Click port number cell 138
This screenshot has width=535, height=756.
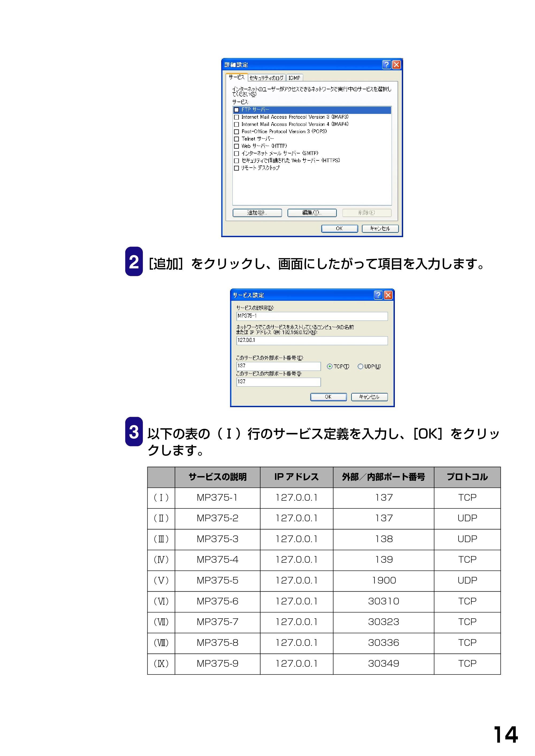click(x=383, y=539)
